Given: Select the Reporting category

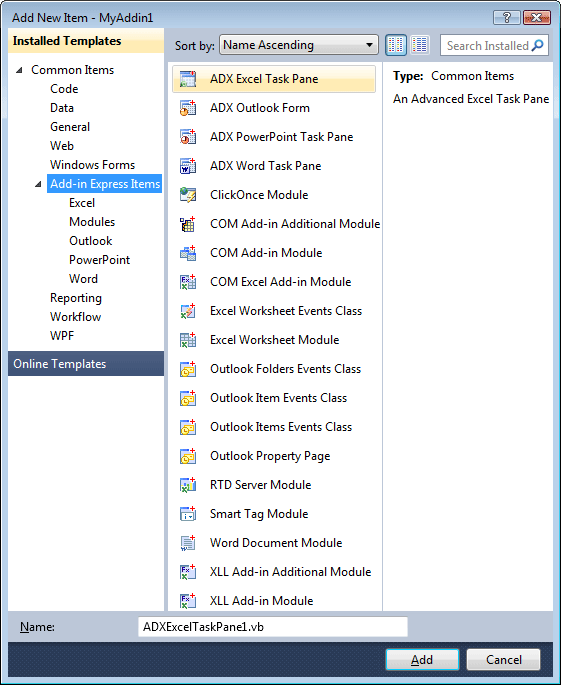Looking at the screenshot, I should coord(76,298).
